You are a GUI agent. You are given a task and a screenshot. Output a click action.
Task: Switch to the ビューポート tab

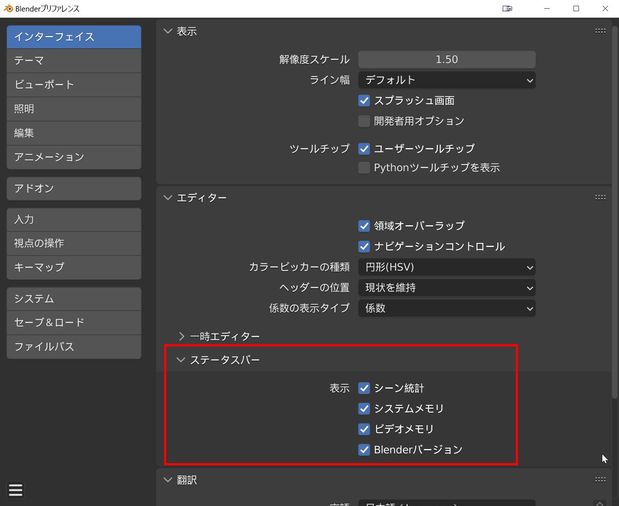74,85
